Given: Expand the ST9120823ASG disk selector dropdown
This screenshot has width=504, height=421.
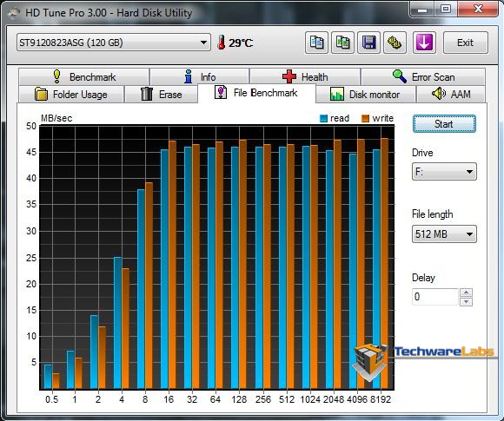Looking at the screenshot, I should (x=114, y=43).
